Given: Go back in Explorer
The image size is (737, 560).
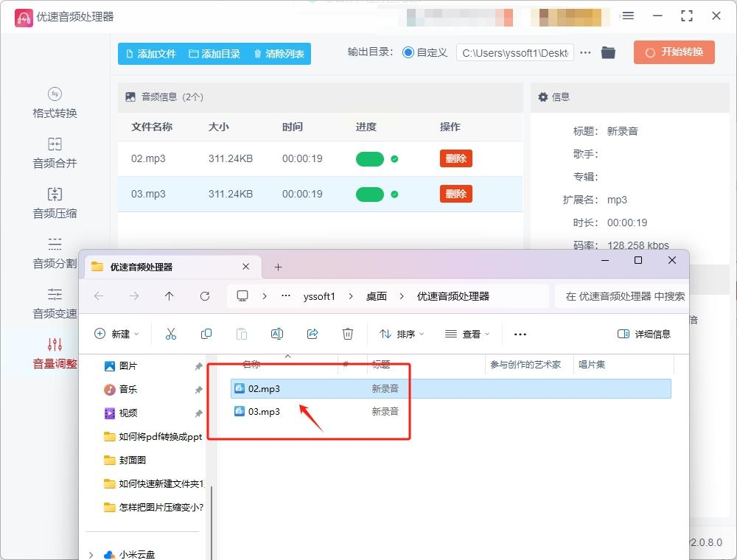Looking at the screenshot, I should coord(99,296).
